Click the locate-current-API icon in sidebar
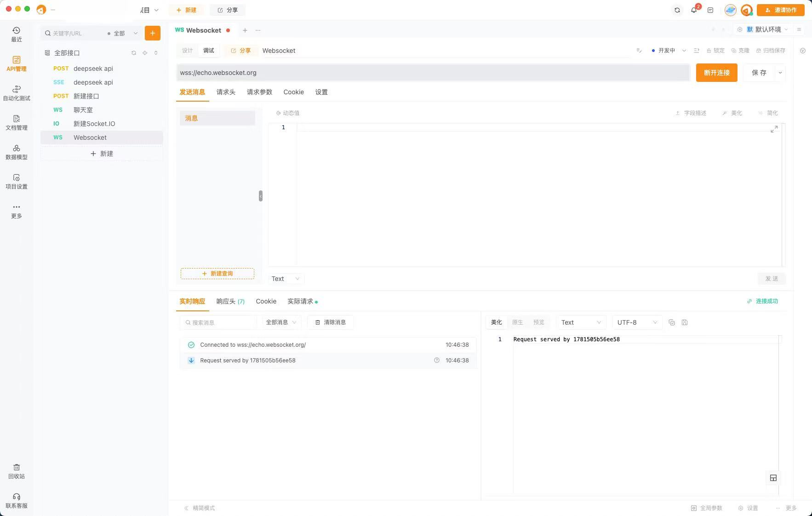The width and height of the screenshot is (812, 516). pyautogui.click(x=145, y=52)
